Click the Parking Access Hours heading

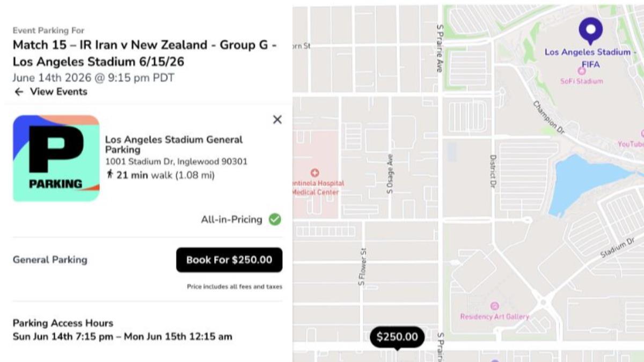click(63, 323)
